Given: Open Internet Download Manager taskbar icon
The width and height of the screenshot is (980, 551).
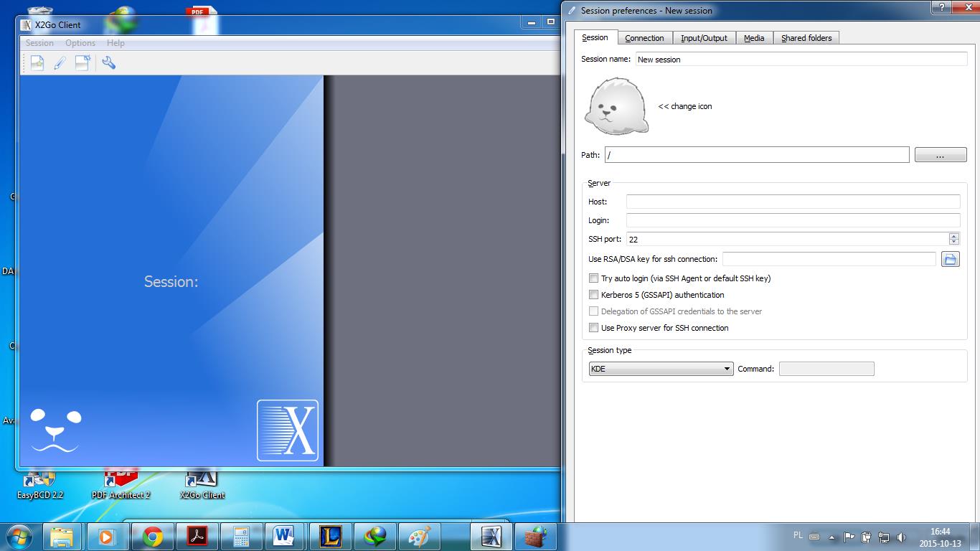Looking at the screenshot, I should coord(374,537).
